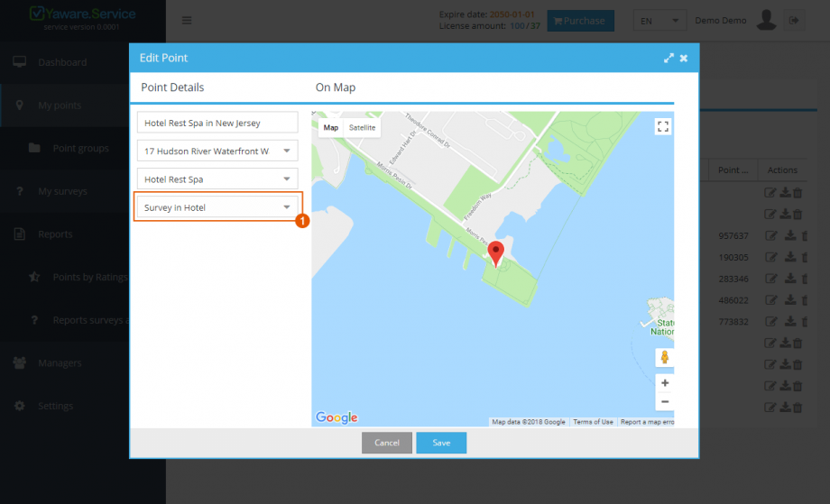Click the edit icon for point 773832
Screen dimensions: 830x504
pyautogui.click(x=771, y=322)
